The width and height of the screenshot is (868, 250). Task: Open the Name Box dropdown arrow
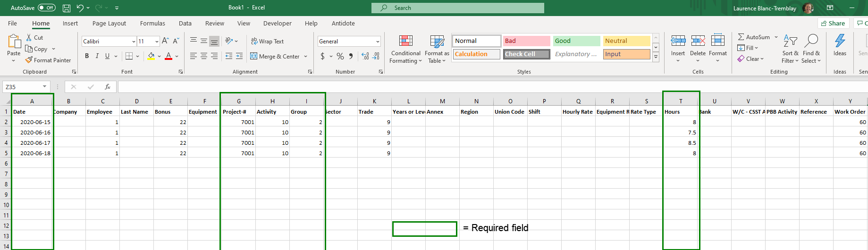click(45, 87)
